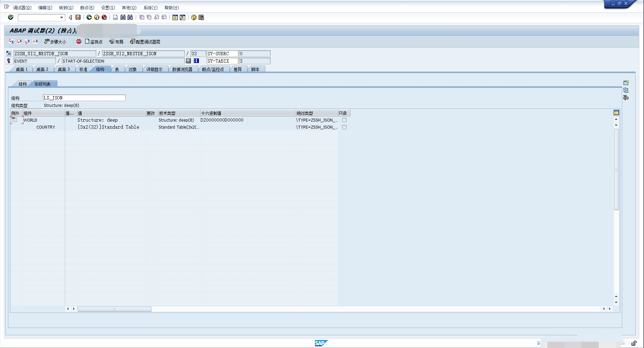The height and width of the screenshot is (348, 644).
Task: Click the First Page icon
Action: click(142, 17)
